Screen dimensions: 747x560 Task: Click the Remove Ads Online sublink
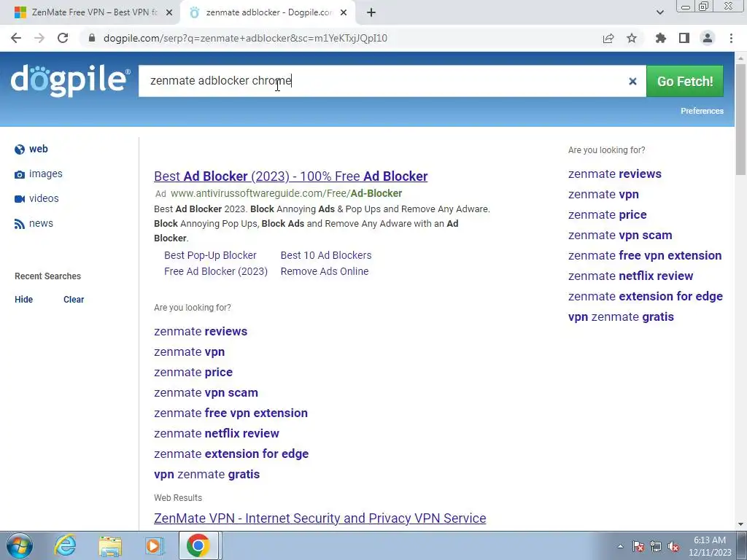325,271
